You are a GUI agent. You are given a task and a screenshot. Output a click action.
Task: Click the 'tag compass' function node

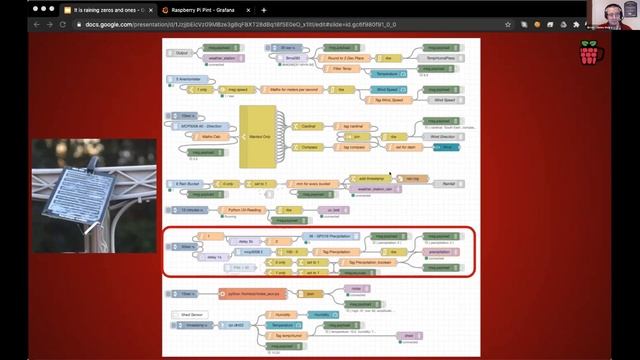coord(352,147)
